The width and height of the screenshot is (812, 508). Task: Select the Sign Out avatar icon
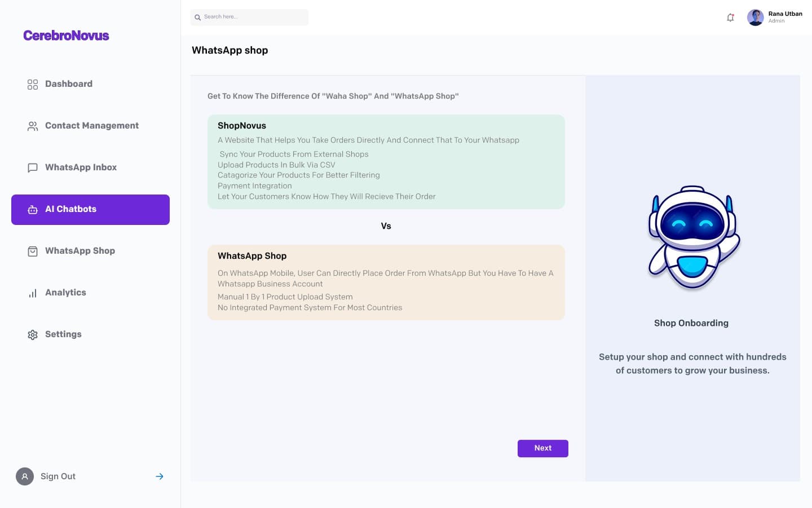point(25,476)
